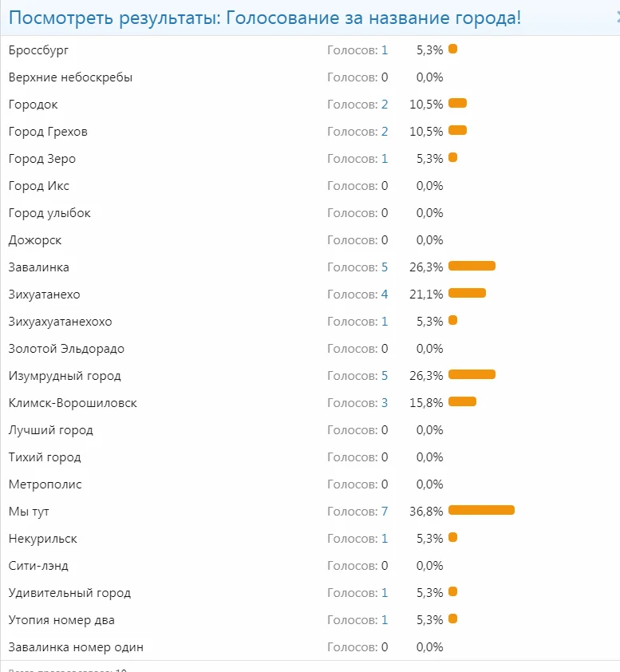
Task: Show voters for Городок (2 votes)
Action: click(384, 105)
